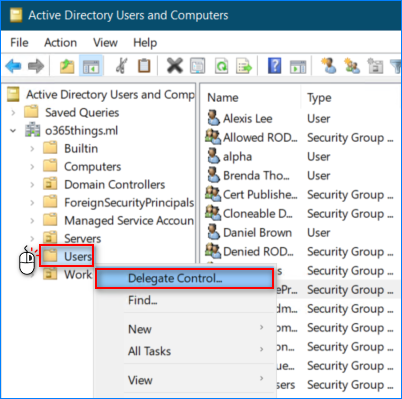
Task: Expand the ForeignSecurityPrincipals arrow
Action: 32,203
